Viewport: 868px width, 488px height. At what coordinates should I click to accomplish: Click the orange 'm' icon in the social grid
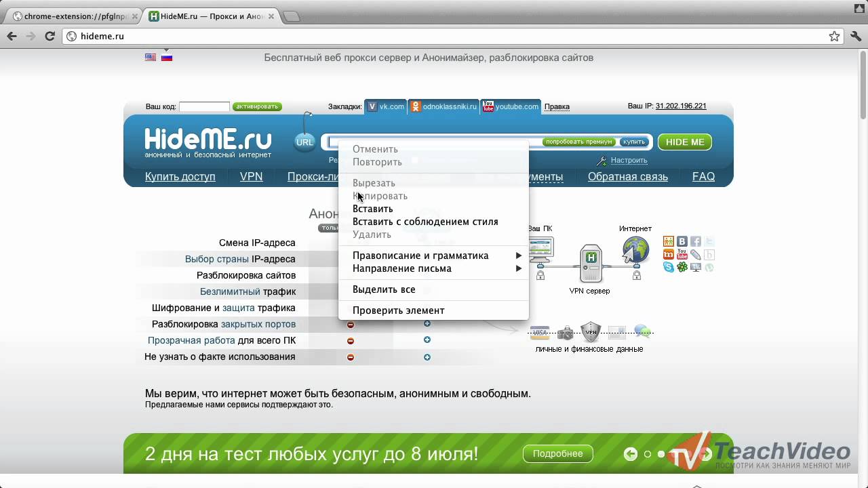click(x=669, y=254)
